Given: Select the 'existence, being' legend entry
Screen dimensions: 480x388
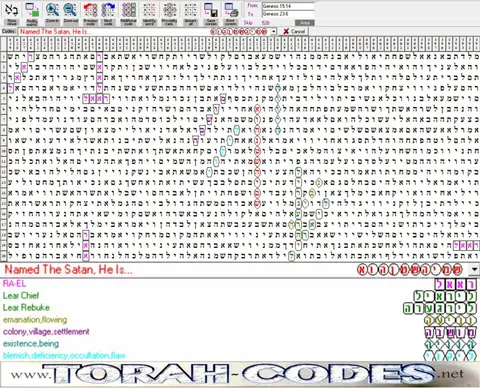Looking at the screenshot, I should click(x=31, y=343).
